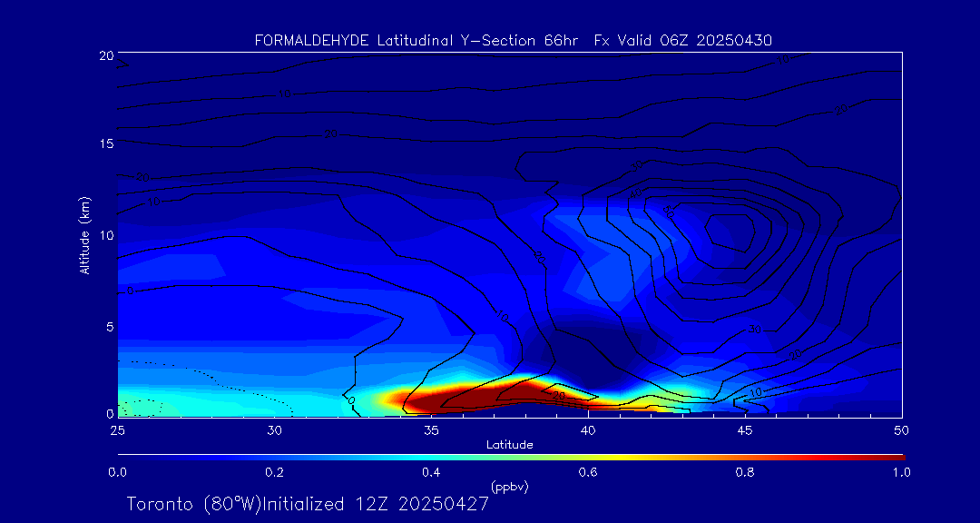This screenshot has height=523, width=980.
Task: Select latitude axis tick label 35
Action: coord(431,430)
